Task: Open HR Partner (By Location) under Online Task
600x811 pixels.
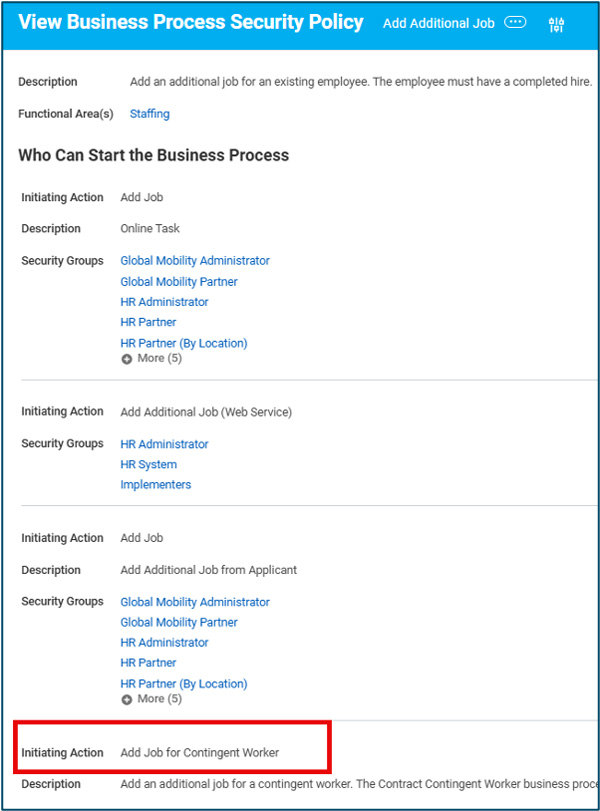Action: (184, 343)
